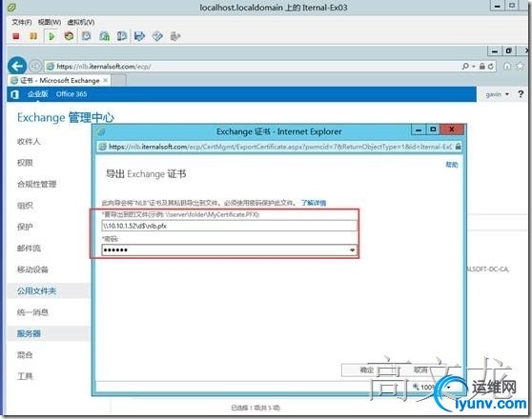Open the 虚拟机(V) menu

point(81,22)
